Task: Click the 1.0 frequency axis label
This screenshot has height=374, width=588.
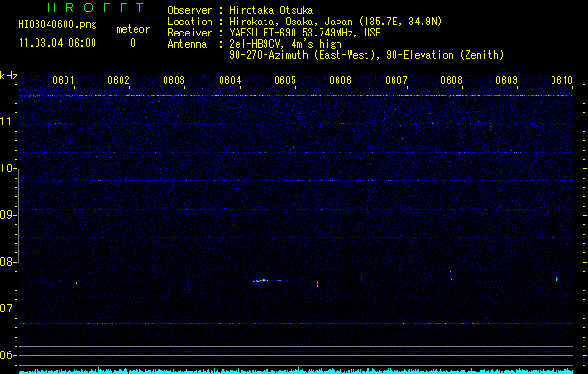Action: pyautogui.click(x=7, y=168)
